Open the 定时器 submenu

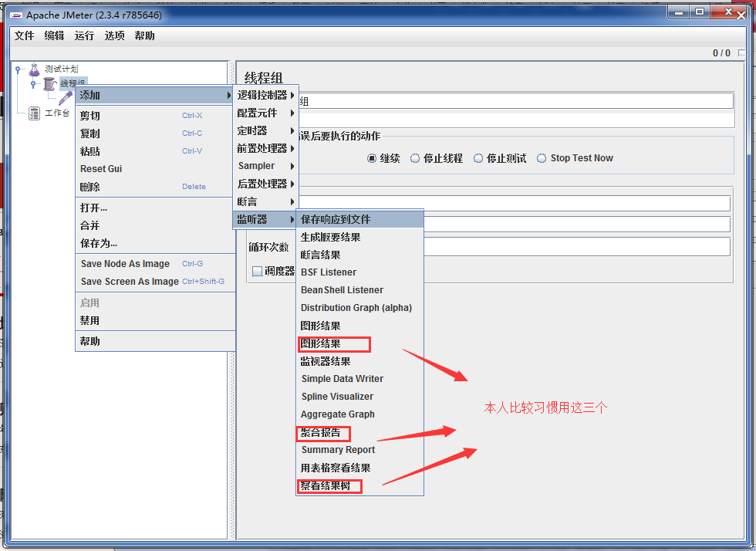click(x=265, y=130)
